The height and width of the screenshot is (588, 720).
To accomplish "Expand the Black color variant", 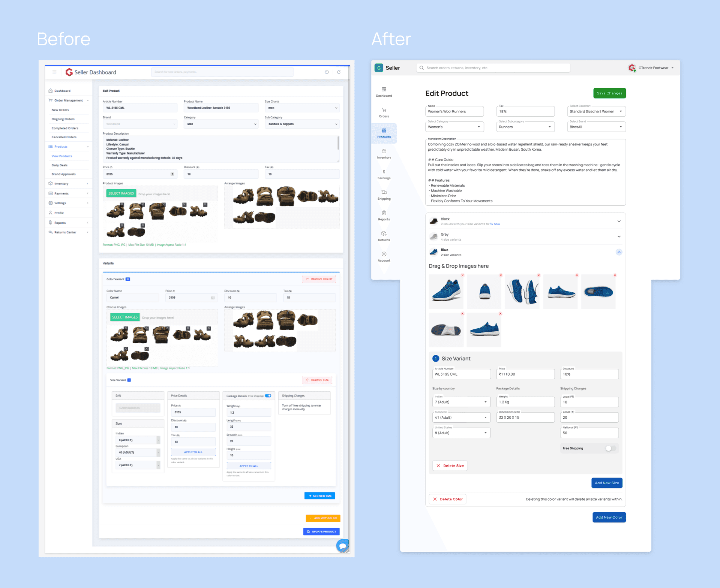I will [619, 221].
